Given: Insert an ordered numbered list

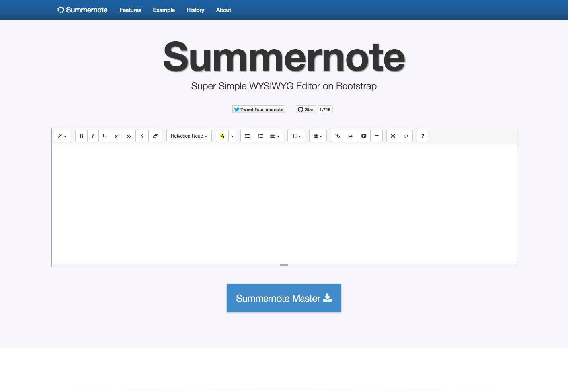Looking at the screenshot, I should tap(260, 136).
